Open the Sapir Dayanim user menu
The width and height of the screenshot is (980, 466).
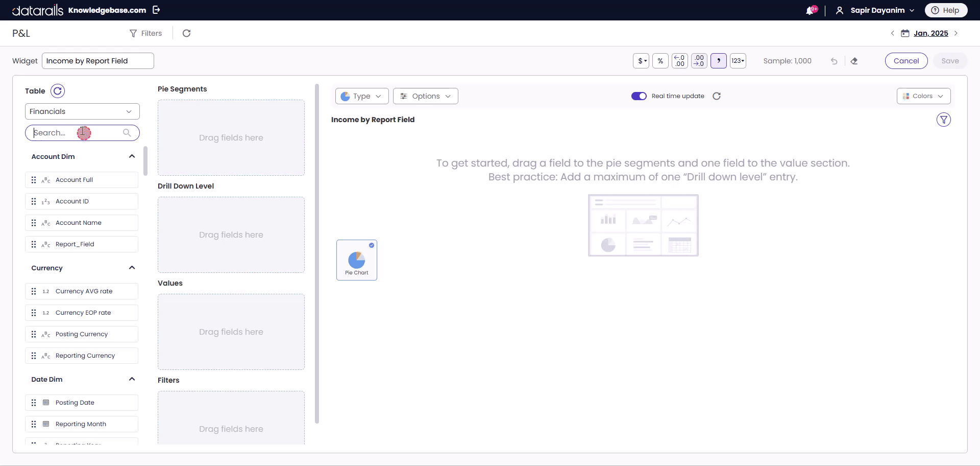875,10
